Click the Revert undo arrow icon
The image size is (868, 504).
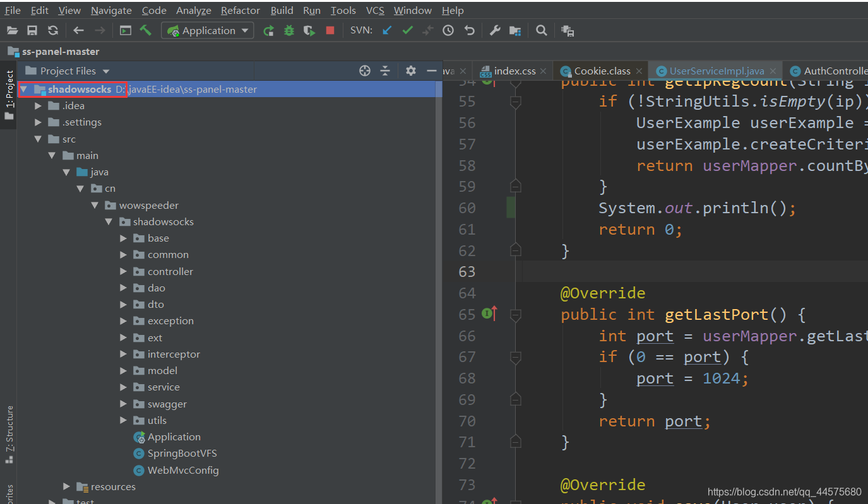[x=469, y=30]
